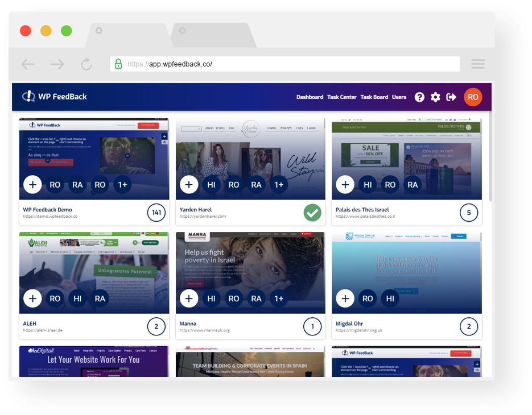Click https://www.palaisdesthes.co.il URL text

365,217
